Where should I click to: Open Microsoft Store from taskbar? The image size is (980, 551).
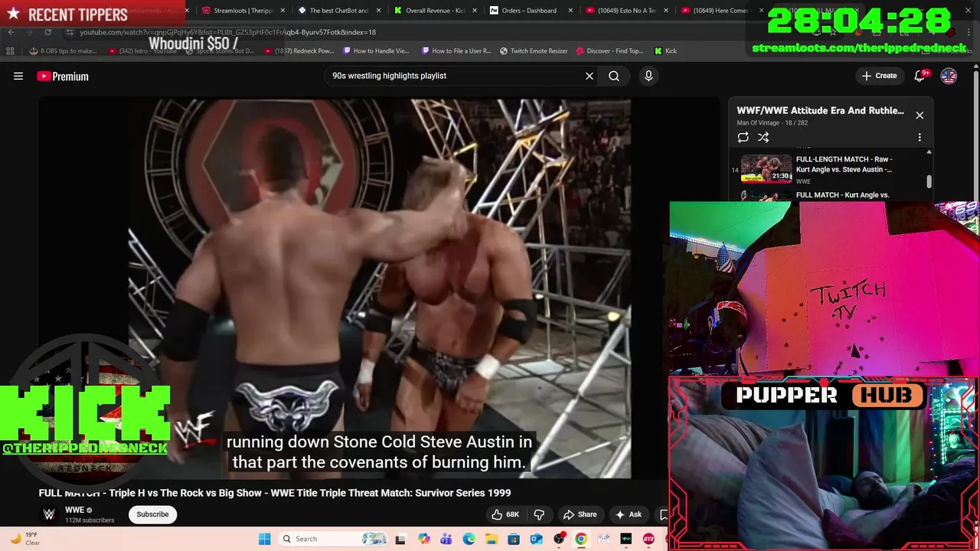(x=514, y=539)
